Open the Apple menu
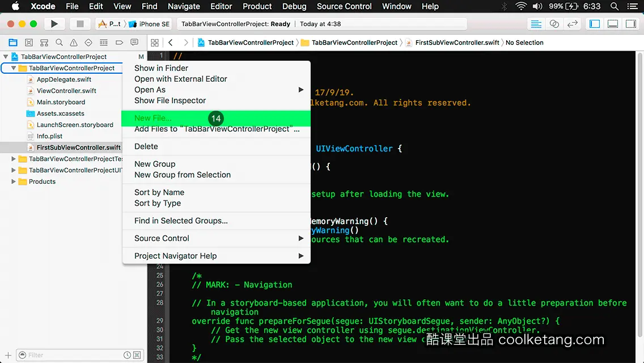This screenshot has height=363, width=644. pyautogui.click(x=15, y=6)
